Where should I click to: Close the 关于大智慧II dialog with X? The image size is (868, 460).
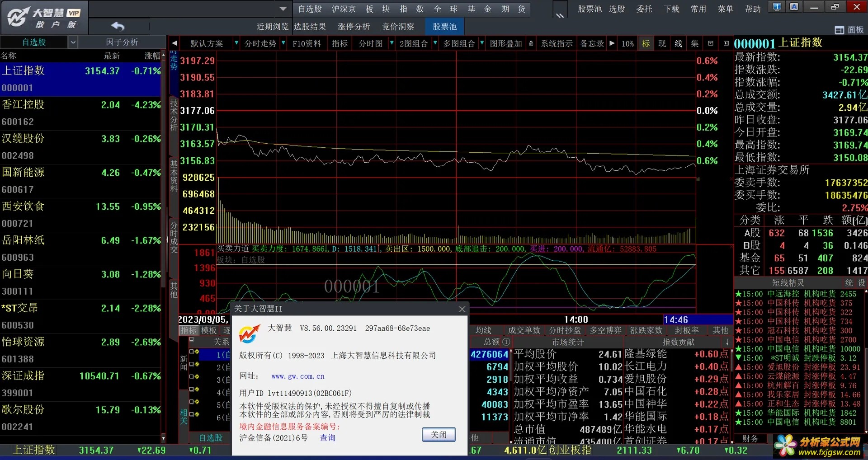[x=462, y=309]
